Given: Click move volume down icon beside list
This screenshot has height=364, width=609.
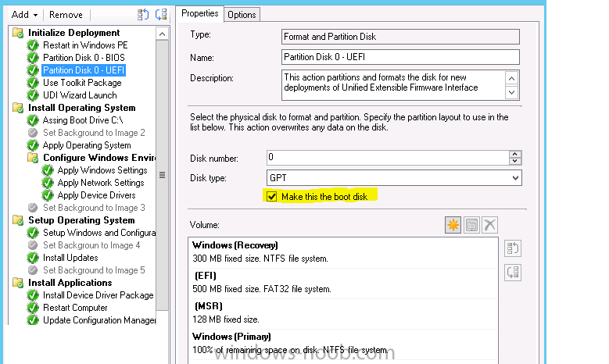Looking at the screenshot, I should 513,273.
